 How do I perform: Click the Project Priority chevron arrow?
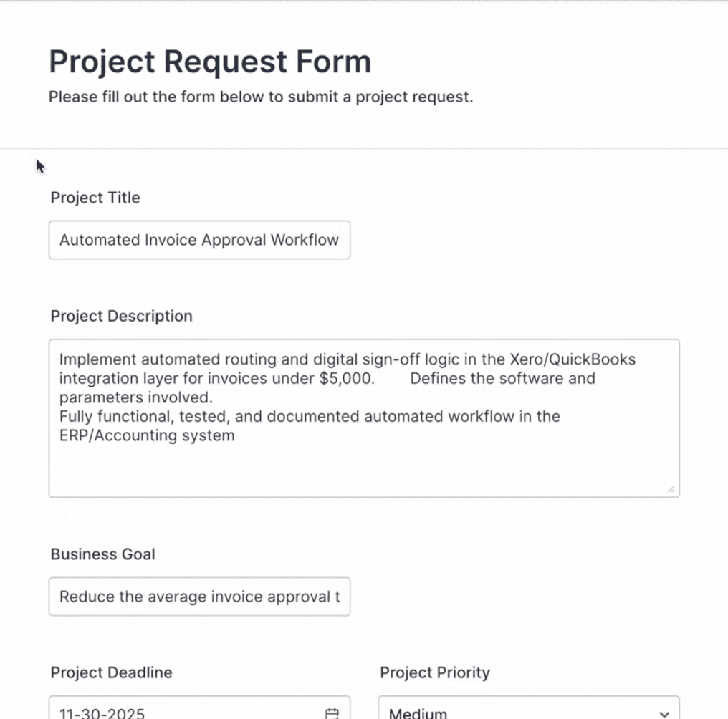click(x=664, y=714)
